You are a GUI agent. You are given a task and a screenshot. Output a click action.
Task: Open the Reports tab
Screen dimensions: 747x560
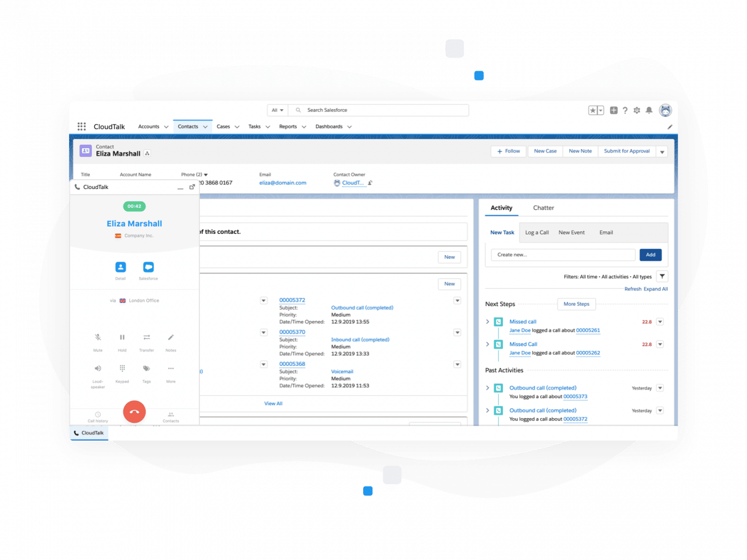point(288,126)
